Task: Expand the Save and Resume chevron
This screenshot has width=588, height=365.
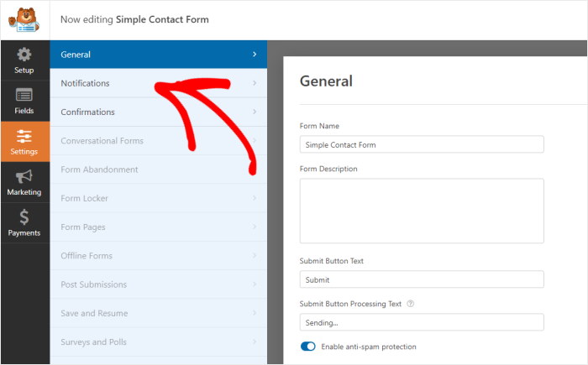Action: point(255,313)
